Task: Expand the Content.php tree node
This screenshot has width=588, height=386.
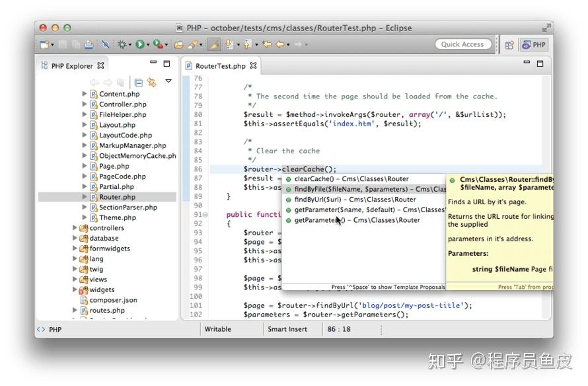Action: (85, 94)
